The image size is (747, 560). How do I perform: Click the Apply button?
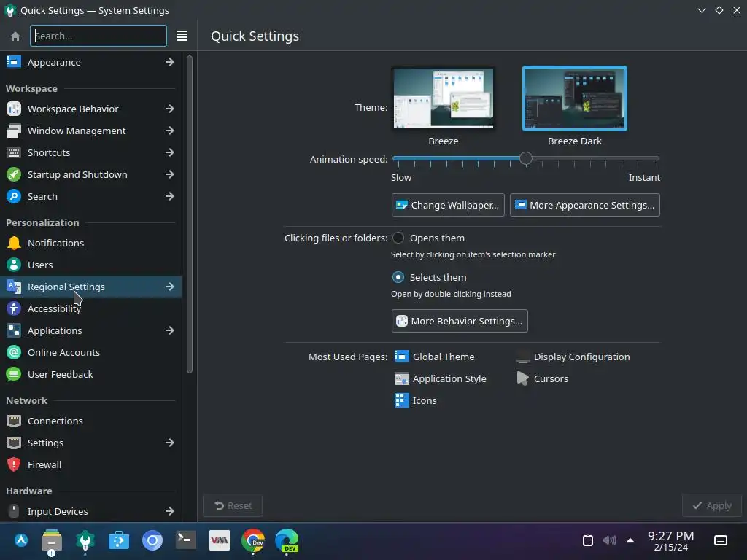tap(712, 506)
